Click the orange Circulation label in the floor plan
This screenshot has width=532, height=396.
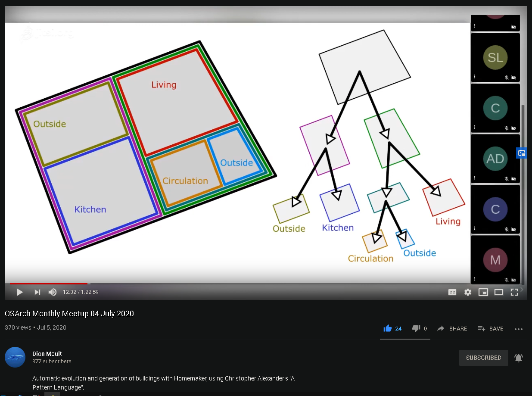coord(185,181)
